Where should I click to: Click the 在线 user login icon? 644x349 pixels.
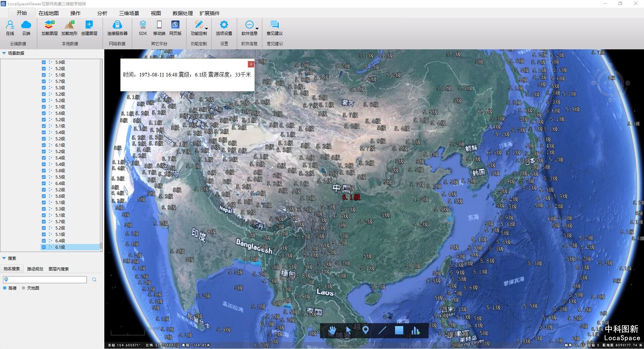point(10,25)
